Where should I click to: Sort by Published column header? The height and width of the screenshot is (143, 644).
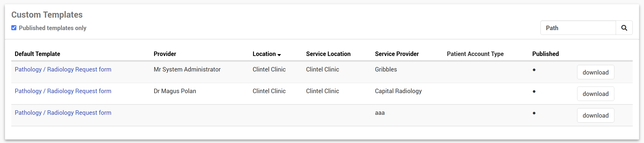545,54
